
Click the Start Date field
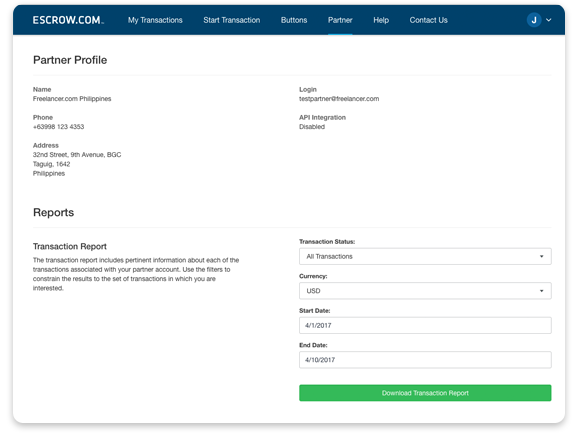[425, 325]
